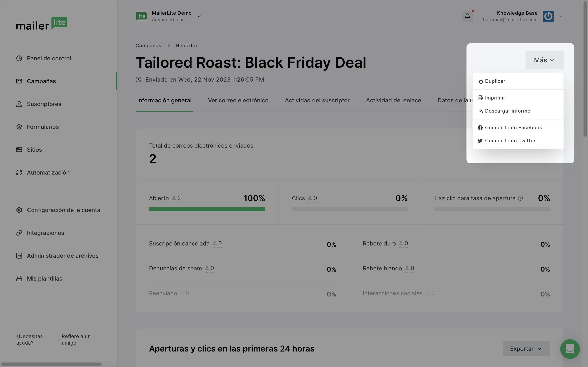This screenshot has height=367, width=588.
Task: Expand the user profile chevron
Action: (x=561, y=17)
